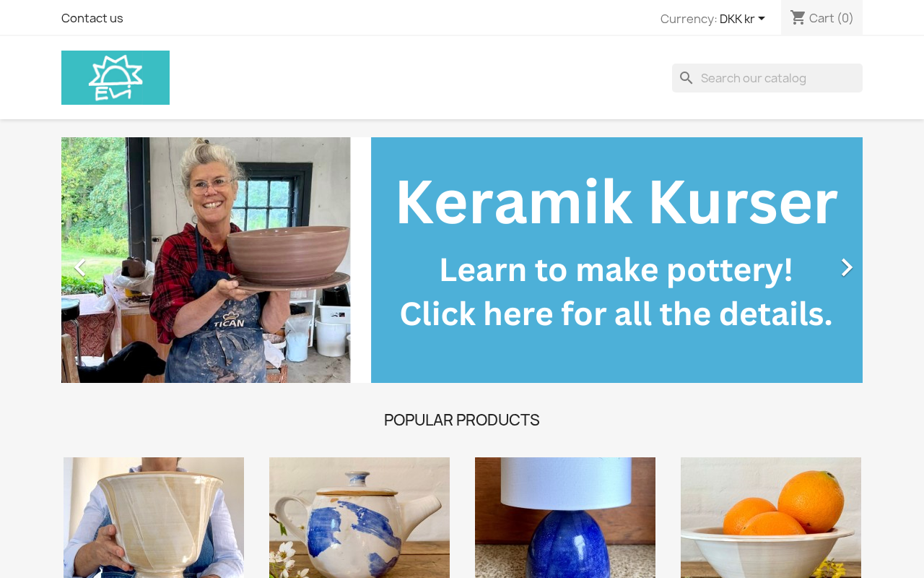Open the bowl with oranges product
Screen dimensions: 924x578
(771, 517)
